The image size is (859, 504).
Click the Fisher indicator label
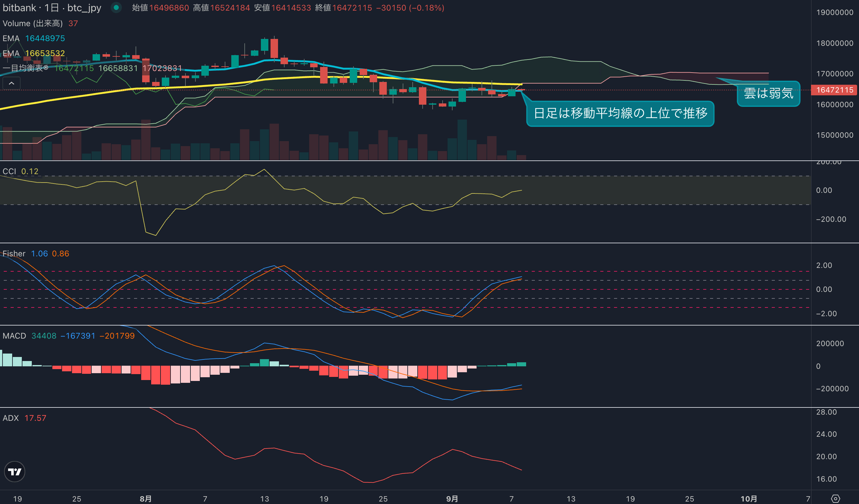point(14,254)
